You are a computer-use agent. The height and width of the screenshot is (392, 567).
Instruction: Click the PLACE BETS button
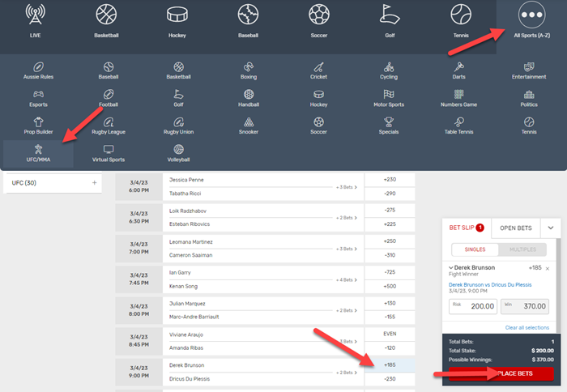click(497, 373)
